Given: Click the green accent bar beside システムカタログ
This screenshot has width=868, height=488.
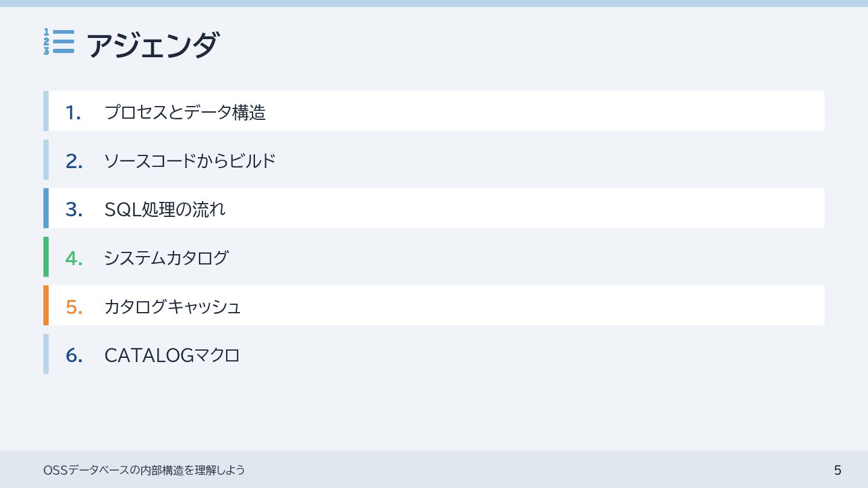Looking at the screenshot, I should coord(46,257).
